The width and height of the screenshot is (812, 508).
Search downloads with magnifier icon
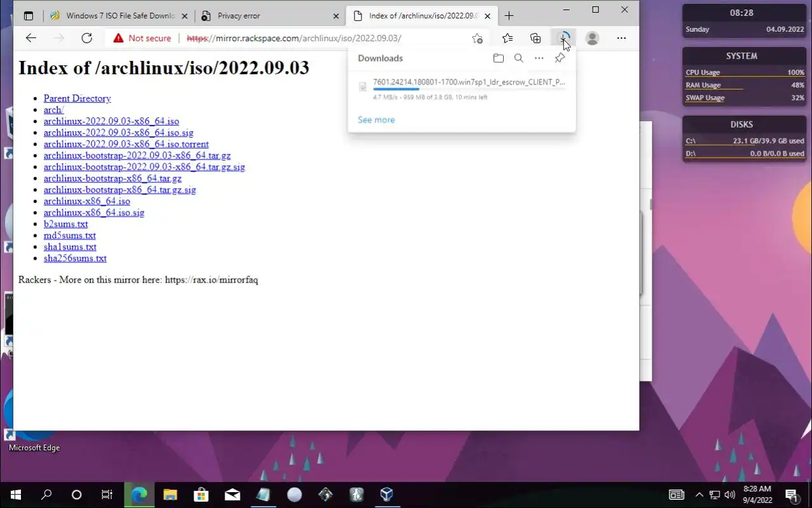pos(519,58)
